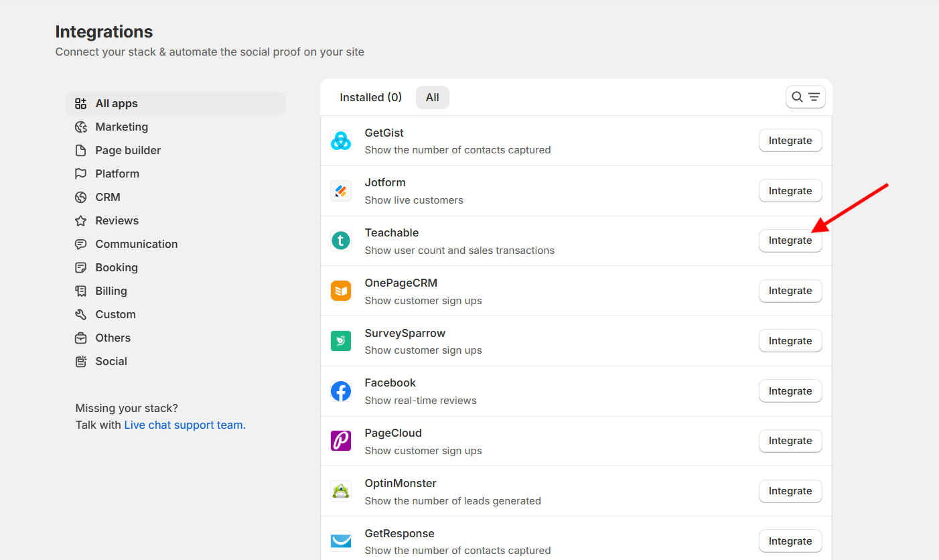Show Reviews integrations
Screen dimensions: 939x560
[x=175, y=220]
